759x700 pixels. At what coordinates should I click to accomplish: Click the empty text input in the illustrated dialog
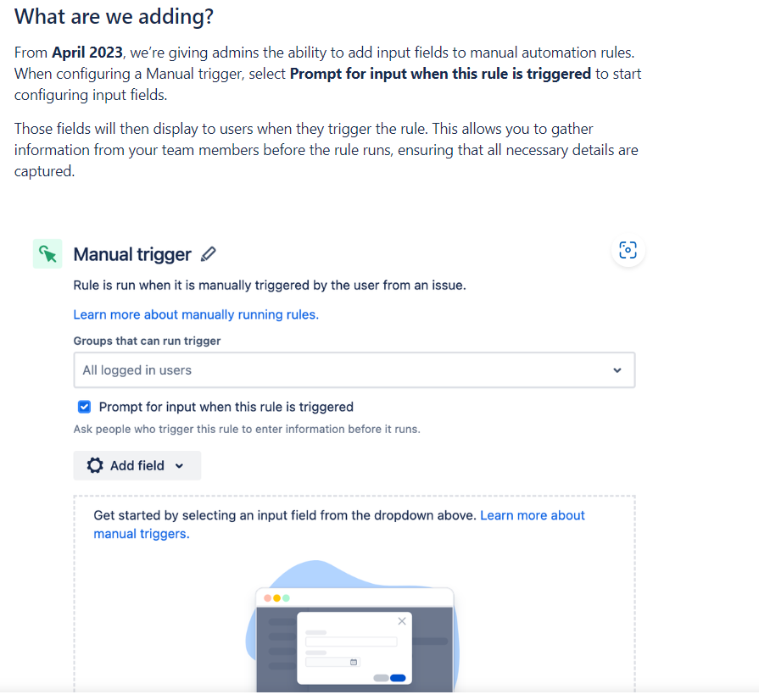(x=351, y=642)
